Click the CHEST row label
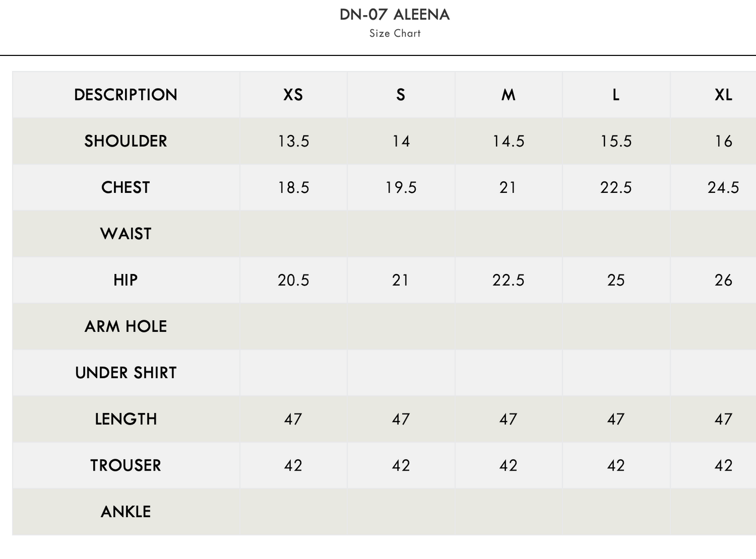Image resolution: width=756 pixels, height=559 pixels. (126, 187)
